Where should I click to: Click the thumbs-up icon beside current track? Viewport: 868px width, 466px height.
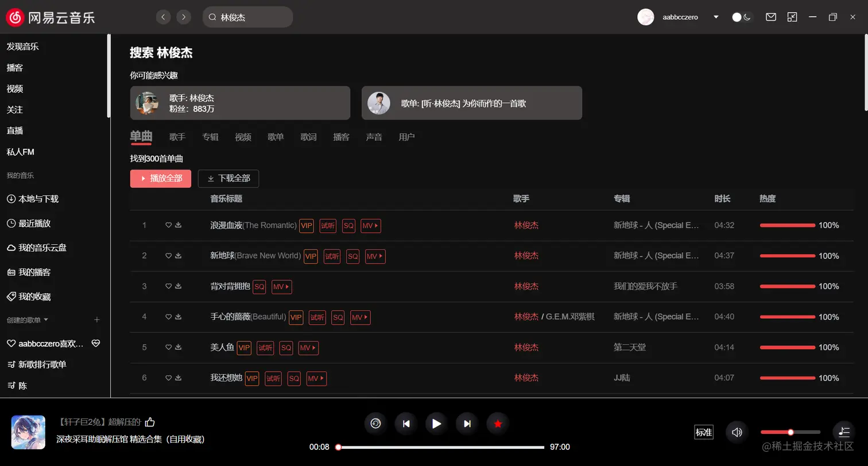click(150, 422)
